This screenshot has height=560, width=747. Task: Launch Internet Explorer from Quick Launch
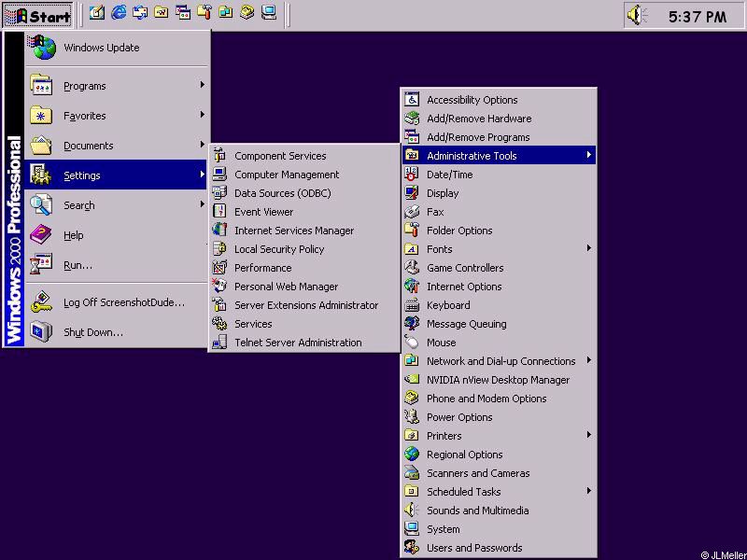click(x=119, y=13)
